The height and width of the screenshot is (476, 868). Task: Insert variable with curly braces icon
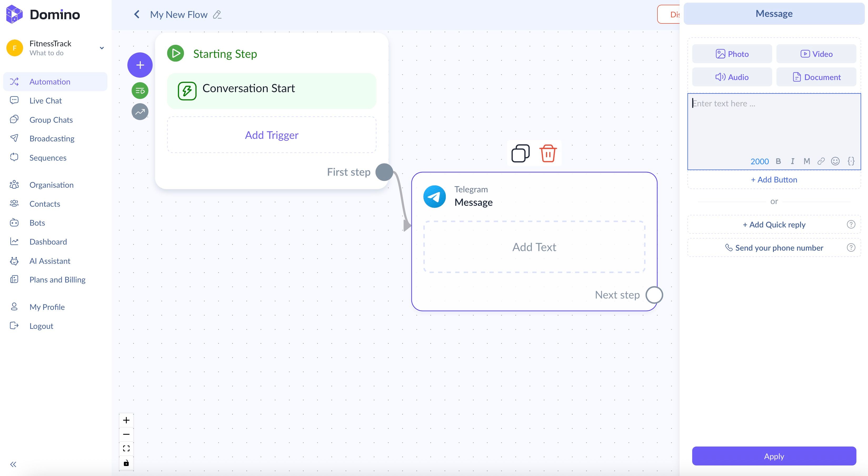pyautogui.click(x=851, y=161)
